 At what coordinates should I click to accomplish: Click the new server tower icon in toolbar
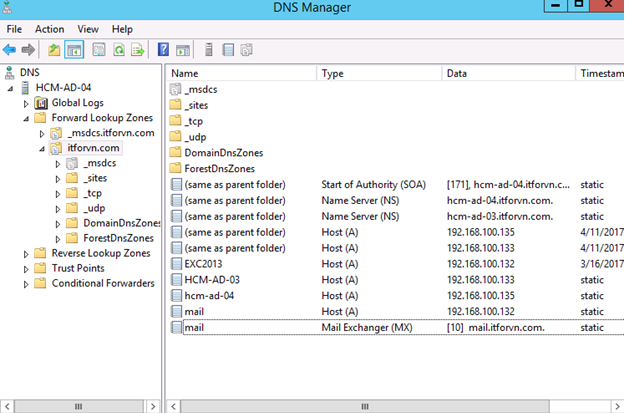click(209, 49)
